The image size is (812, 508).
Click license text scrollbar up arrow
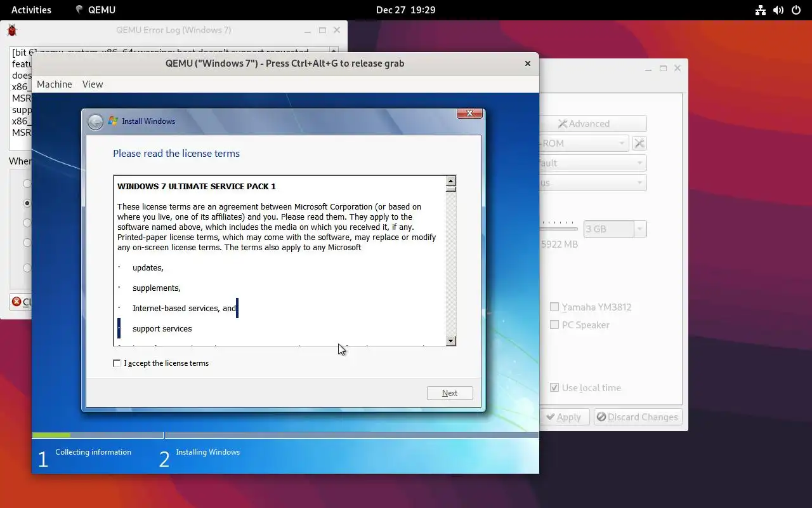[450, 181]
